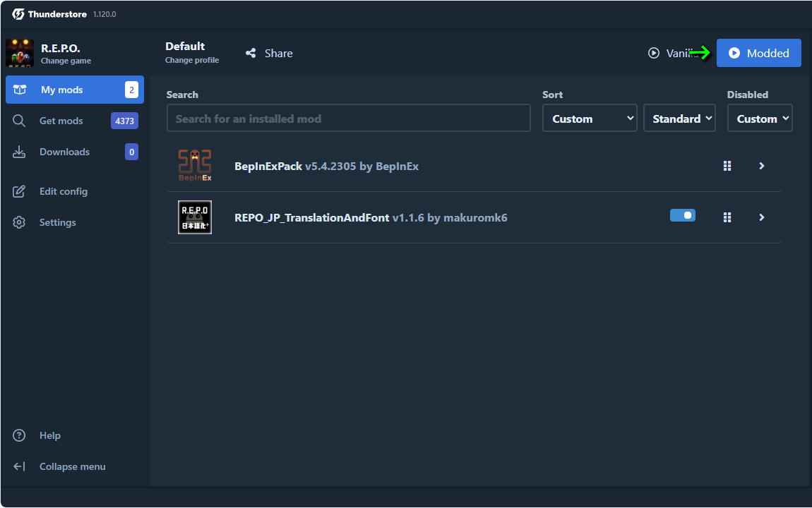Click BepInExPack v5.4.2305 title text

point(326,166)
